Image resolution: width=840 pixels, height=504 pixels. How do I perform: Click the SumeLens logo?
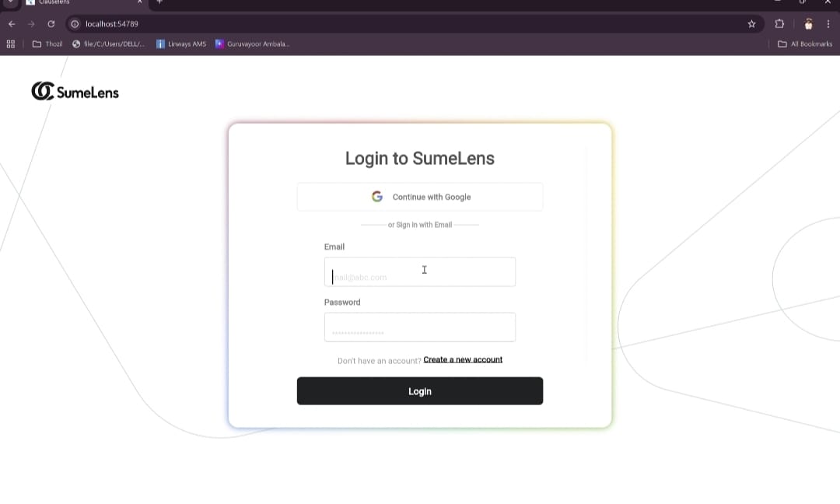click(x=75, y=92)
